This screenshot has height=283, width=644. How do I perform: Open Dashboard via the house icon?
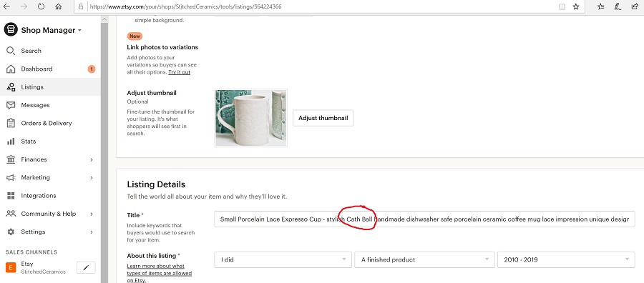(11, 69)
